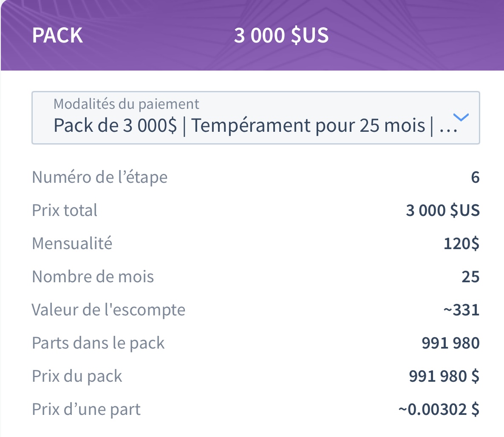This screenshot has width=504, height=437.
Task: Click the Valeur de l'escompte label
Action: tap(108, 309)
